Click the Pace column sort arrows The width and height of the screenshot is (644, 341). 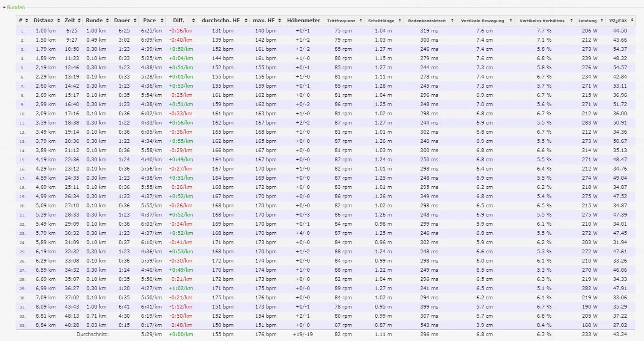[160, 21]
